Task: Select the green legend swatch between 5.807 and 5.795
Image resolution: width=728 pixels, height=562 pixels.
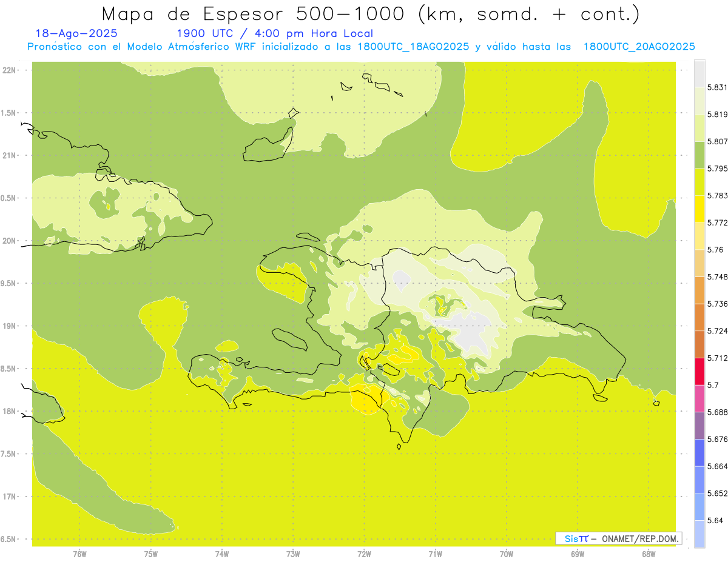Action: 699,155
